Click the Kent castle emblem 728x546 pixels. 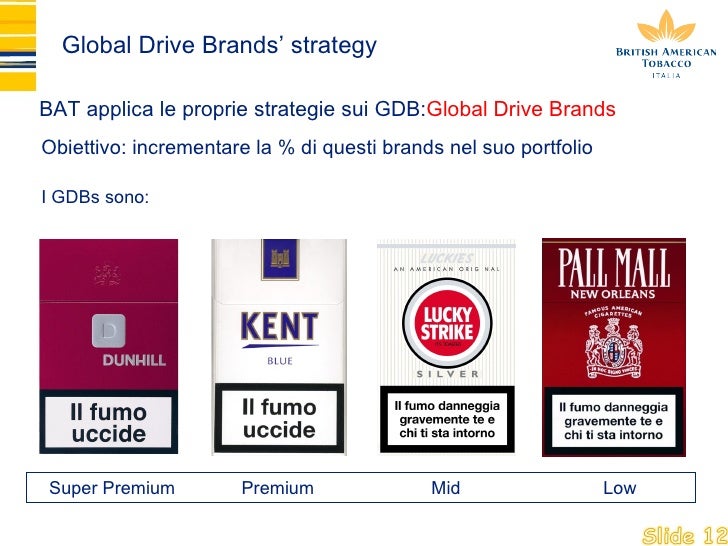click(280, 259)
